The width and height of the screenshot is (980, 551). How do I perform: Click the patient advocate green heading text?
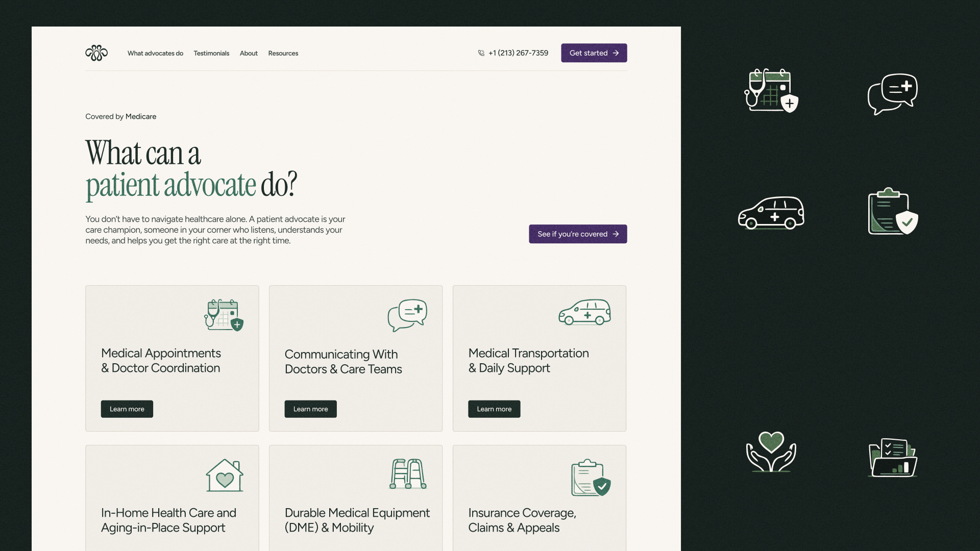tap(170, 185)
